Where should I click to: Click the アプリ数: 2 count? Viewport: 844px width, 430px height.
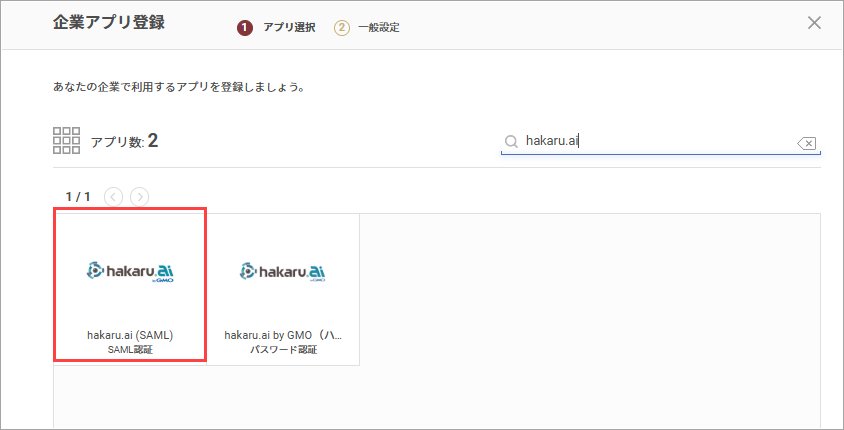click(124, 142)
